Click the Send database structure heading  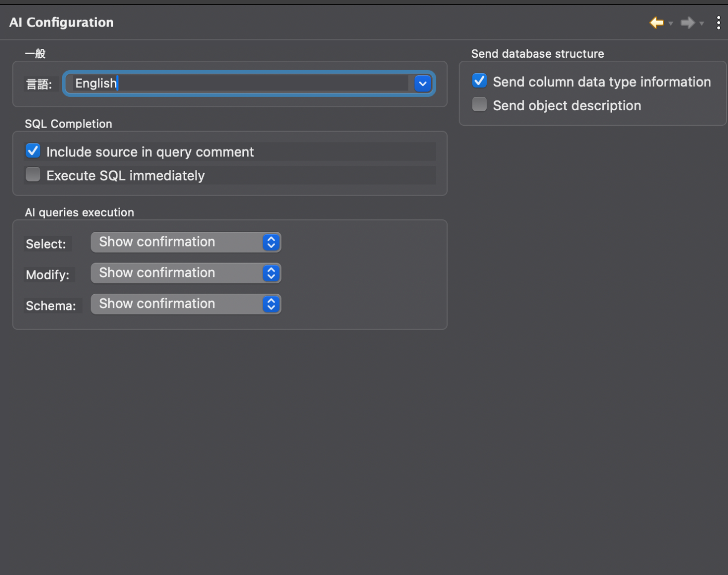coord(537,54)
